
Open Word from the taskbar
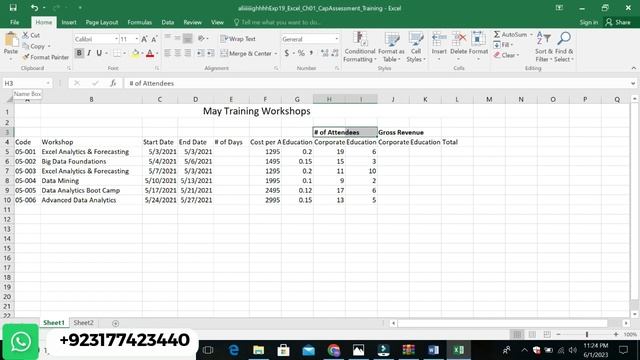pyautogui.click(x=433, y=350)
